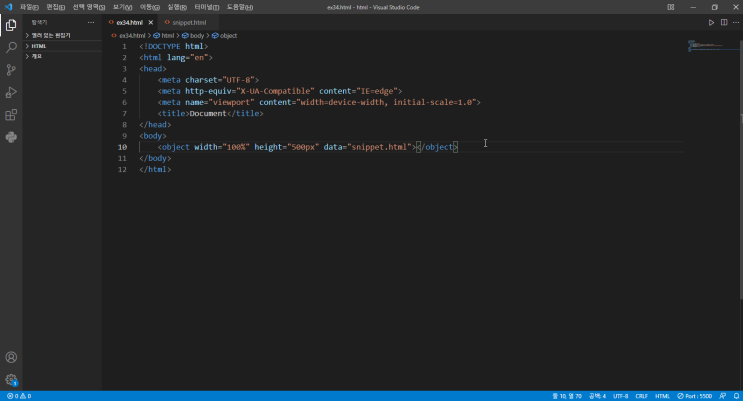Open the Manage gear settings icon

(x=11, y=380)
